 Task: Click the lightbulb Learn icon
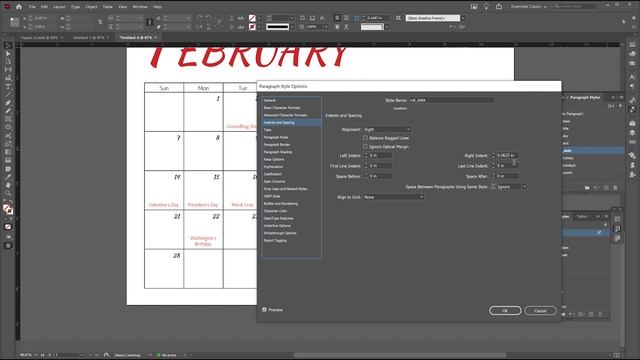486,7
